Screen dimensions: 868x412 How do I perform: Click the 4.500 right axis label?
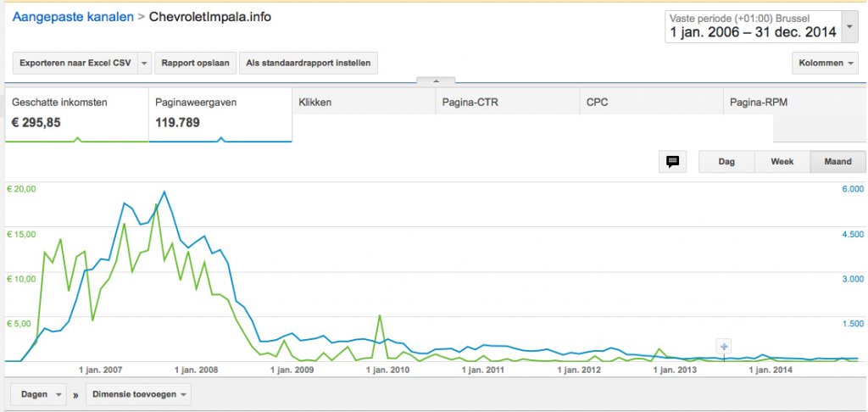[852, 234]
